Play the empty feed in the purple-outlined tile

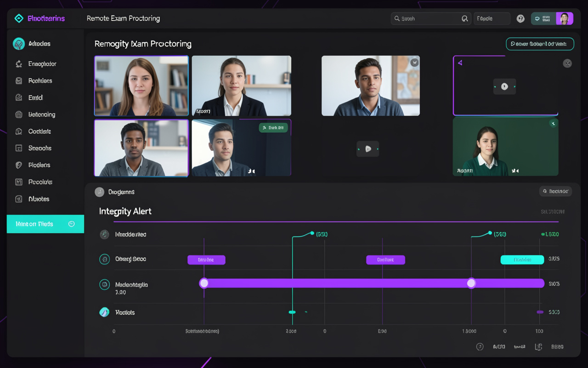[x=504, y=86]
